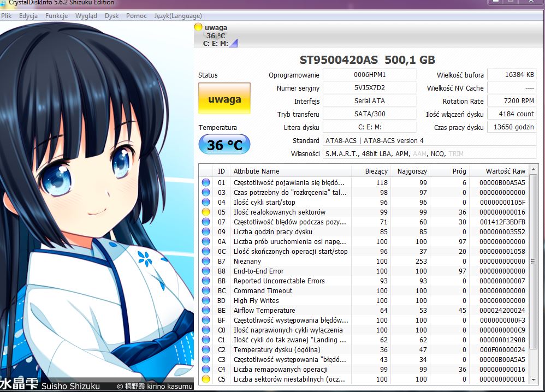Select the Airflow Temperature row
The width and height of the screenshot is (545, 392).
click(x=364, y=310)
